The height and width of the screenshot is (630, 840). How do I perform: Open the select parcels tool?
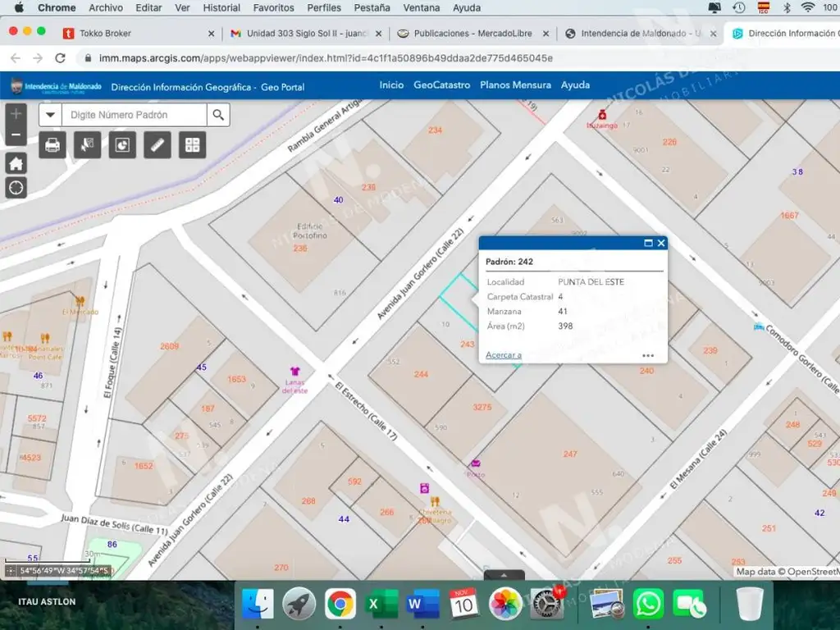click(x=87, y=145)
